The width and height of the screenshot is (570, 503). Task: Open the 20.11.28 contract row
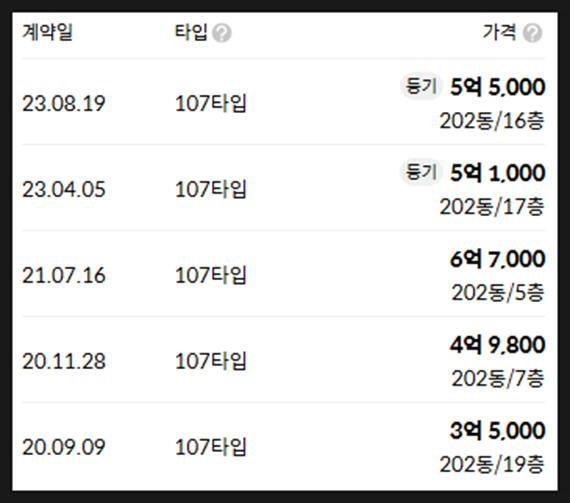click(283, 359)
